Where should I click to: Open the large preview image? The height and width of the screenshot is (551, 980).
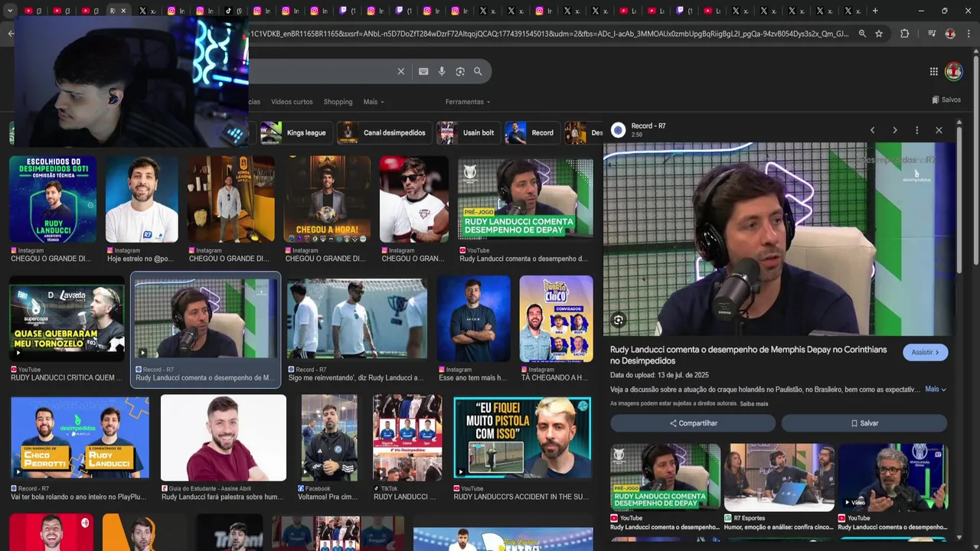click(x=779, y=239)
